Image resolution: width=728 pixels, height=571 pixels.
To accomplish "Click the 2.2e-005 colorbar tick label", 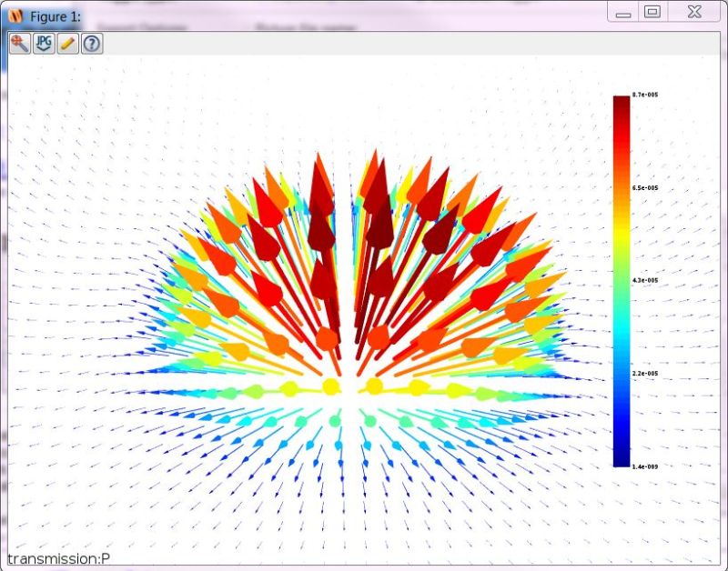I will tap(648, 375).
